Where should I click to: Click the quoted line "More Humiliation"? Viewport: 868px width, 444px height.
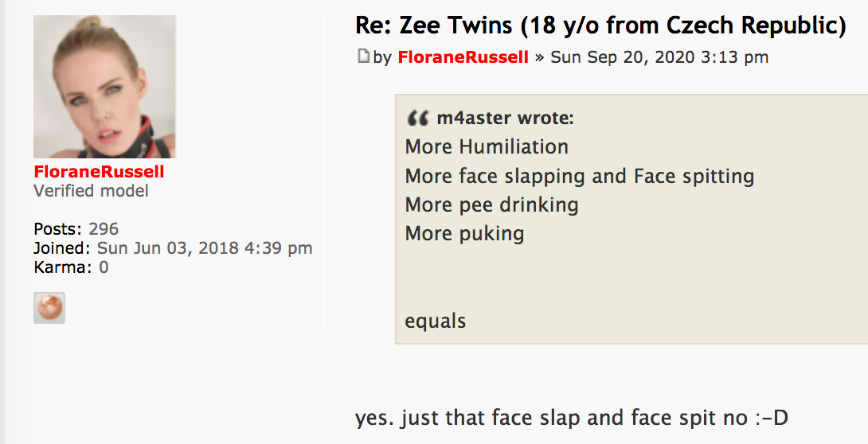[487, 147]
